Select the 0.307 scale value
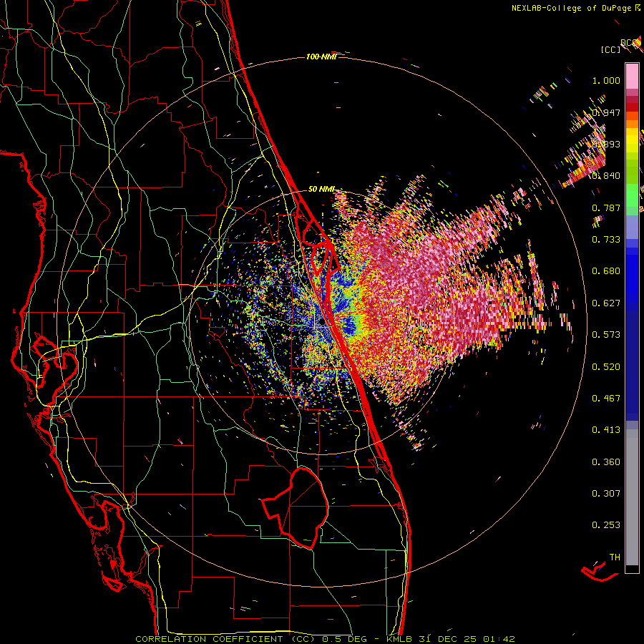The image size is (644, 644). pyautogui.click(x=606, y=494)
